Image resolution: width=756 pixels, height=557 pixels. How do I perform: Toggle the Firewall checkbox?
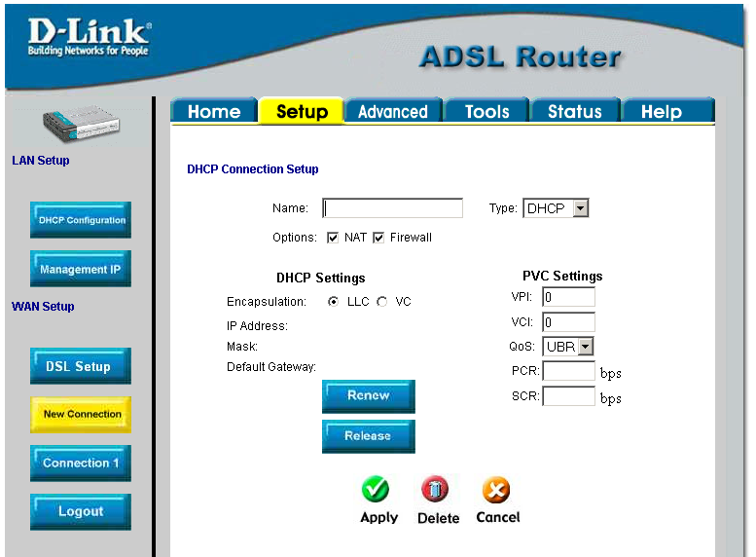[378, 238]
